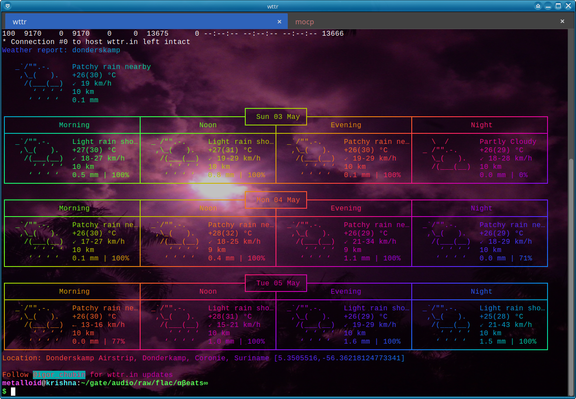The width and height of the screenshot is (576, 399).
Task: Click the '+27(31) °C' temperature value
Action: click(x=230, y=150)
